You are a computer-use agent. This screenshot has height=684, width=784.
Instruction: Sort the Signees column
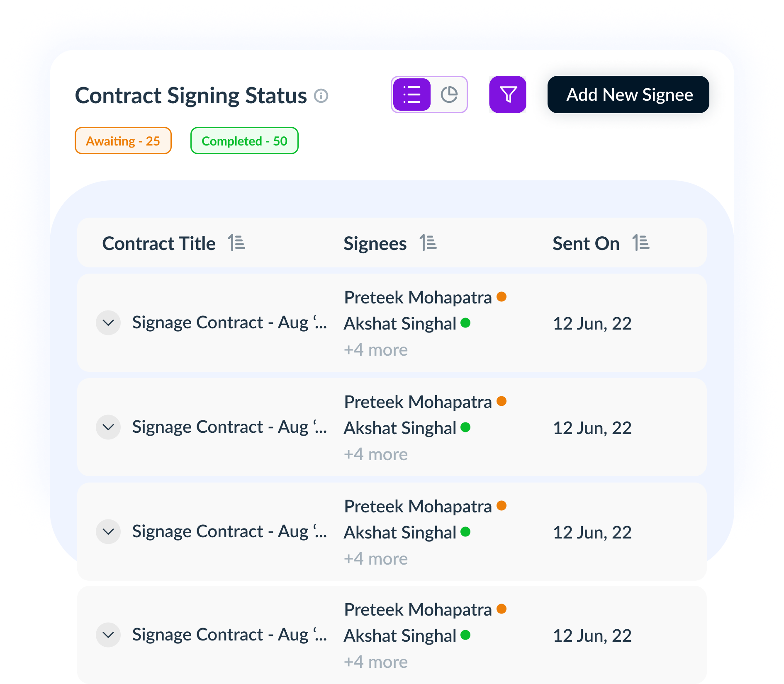pyautogui.click(x=429, y=243)
